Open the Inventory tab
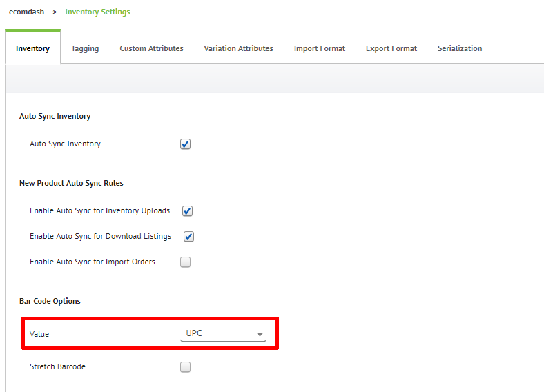The image size is (544, 392). pos(32,48)
